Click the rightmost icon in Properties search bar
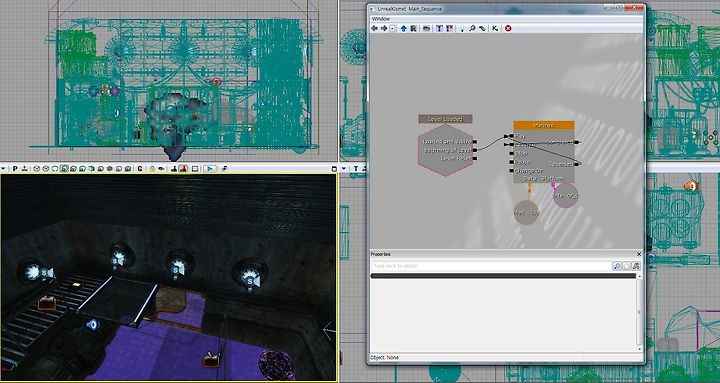Screen dimensions: 720x383 pos(636,266)
